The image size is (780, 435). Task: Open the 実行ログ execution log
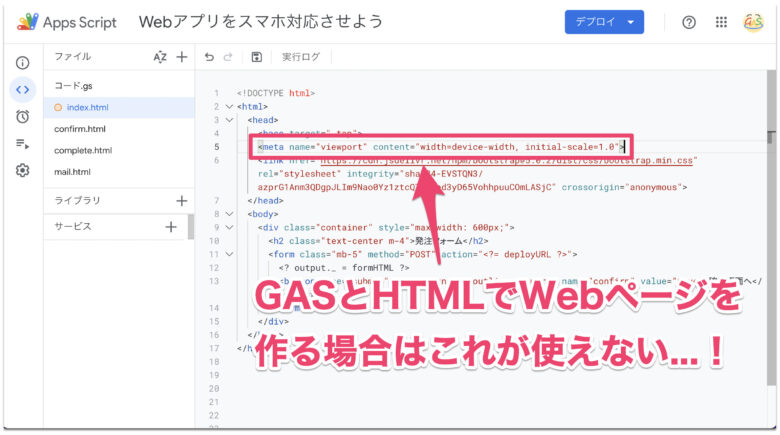coord(301,57)
